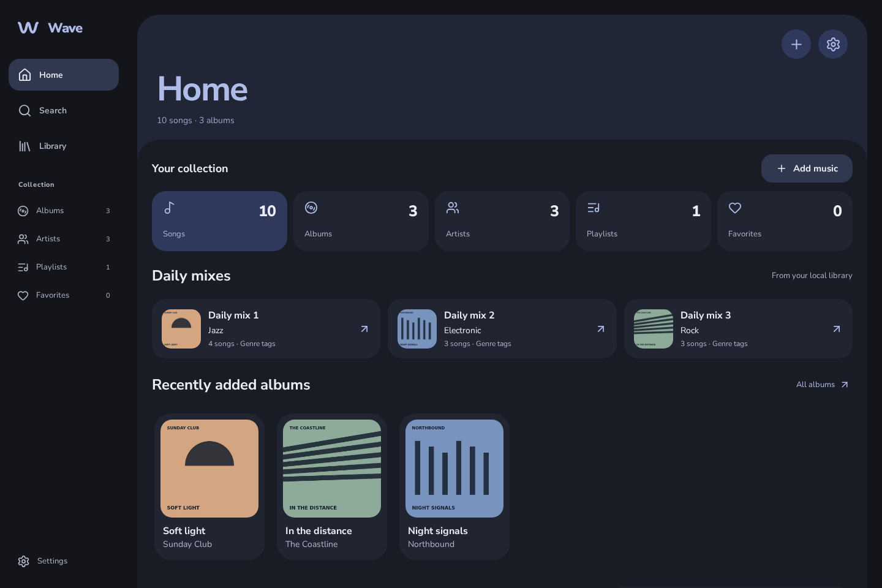Click the Favorites heart icon in sidebar

click(23, 295)
